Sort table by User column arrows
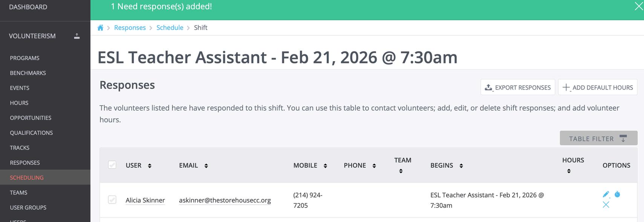 [x=150, y=166]
